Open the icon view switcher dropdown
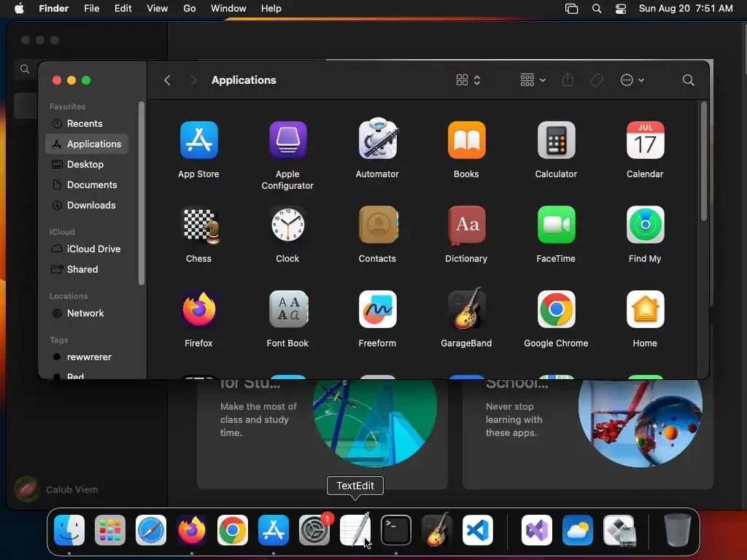The image size is (747, 560). click(x=468, y=80)
